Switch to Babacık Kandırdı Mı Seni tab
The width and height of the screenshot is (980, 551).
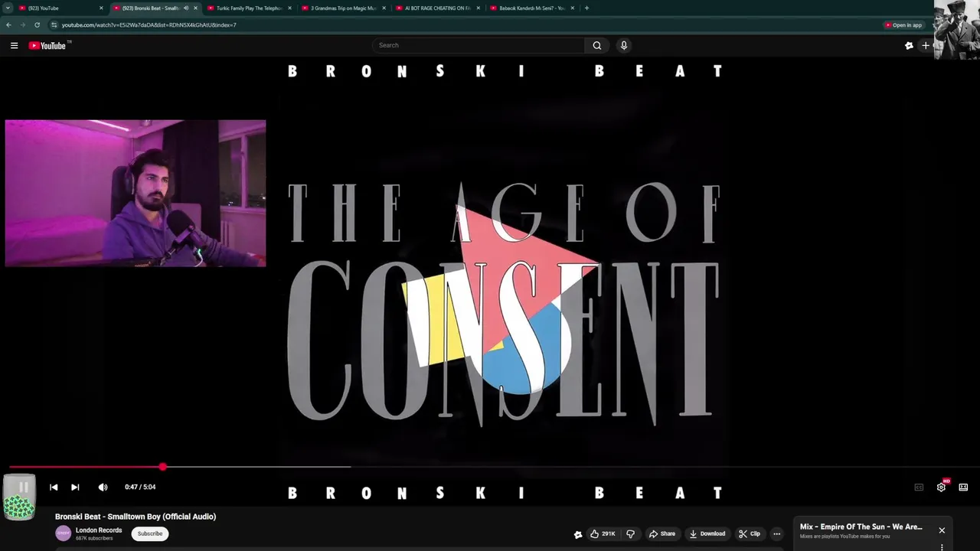pos(531,8)
